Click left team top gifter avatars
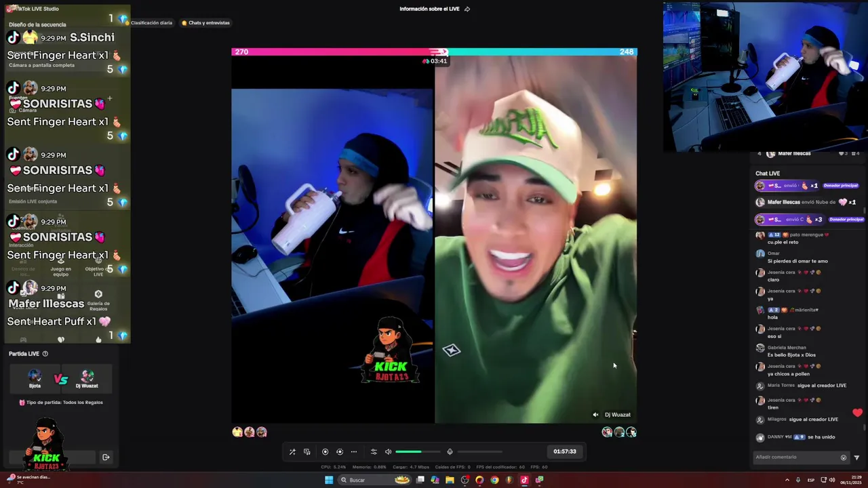The height and width of the screenshot is (488, 868). point(250,432)
